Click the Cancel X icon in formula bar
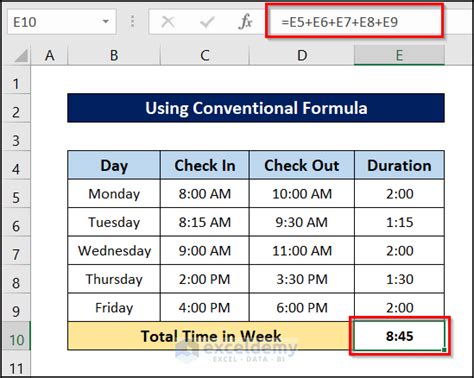The width and height of the screenshot is (474, 378). (x=168, y=22)
